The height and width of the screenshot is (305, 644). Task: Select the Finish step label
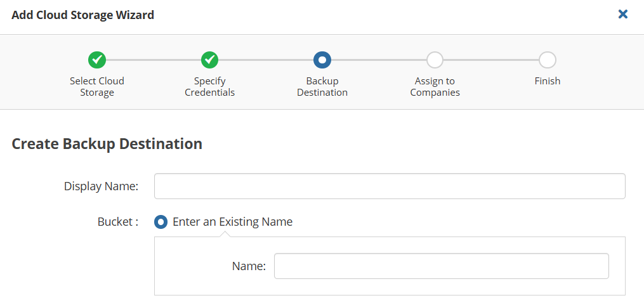pos(548,81)
